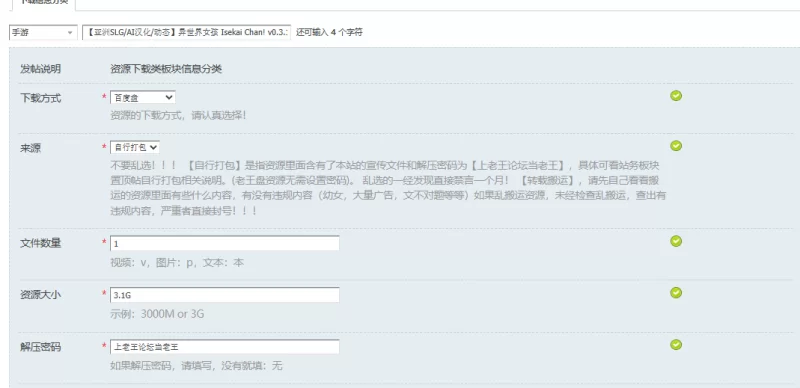Open the 来源 dropdown showing 自行打包

(x=135, y=147)
